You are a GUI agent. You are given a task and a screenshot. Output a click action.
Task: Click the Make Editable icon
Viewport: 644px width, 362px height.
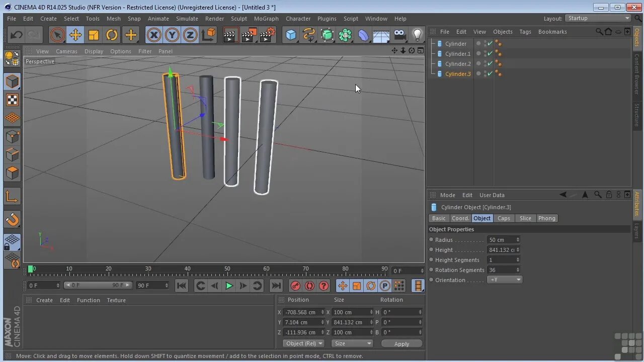pos(12,58)
